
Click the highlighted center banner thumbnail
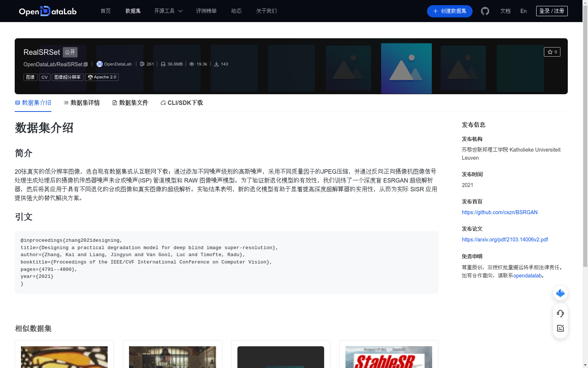[406, 68]
